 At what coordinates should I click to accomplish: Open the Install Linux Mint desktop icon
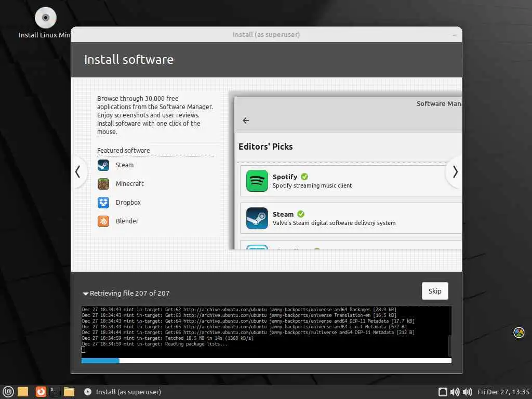point(46,22)
